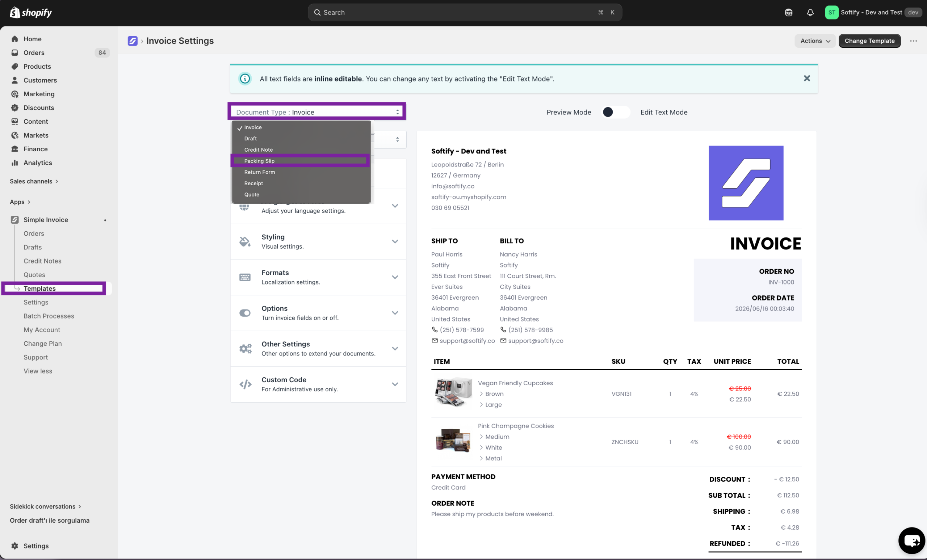Click the Markets globe icon
Screen dimensions: 927x560
click(x=15, y=135)
